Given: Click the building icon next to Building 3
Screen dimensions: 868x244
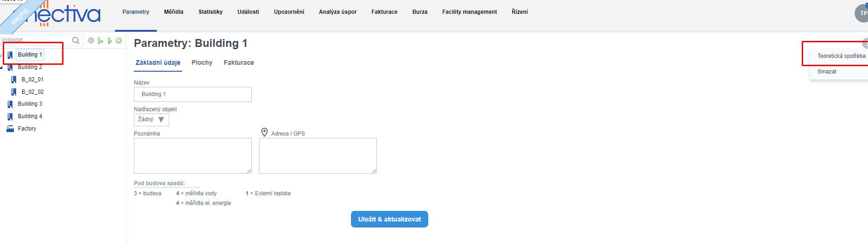Looking at the screenshot, I should pyautogui.click(x=10, y=104).
